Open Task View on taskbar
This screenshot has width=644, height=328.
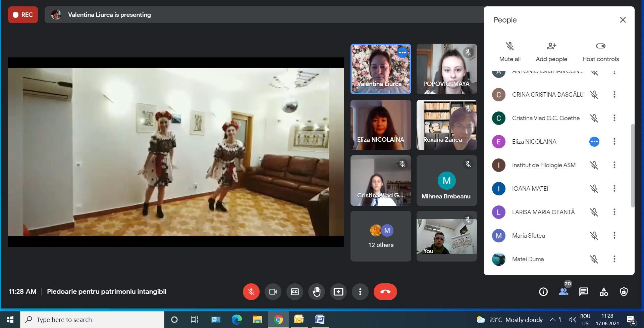[195, 320]
